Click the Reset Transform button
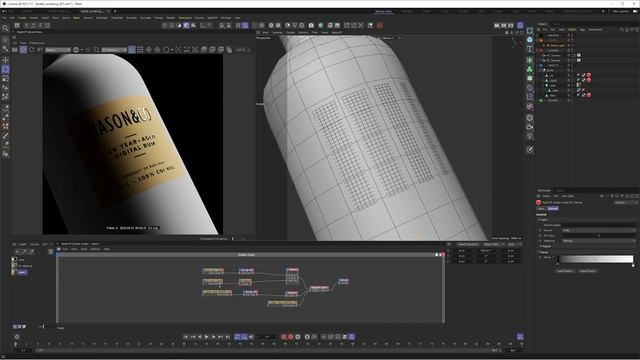Viewport: 640px width, 360px height. pos(467,244)
